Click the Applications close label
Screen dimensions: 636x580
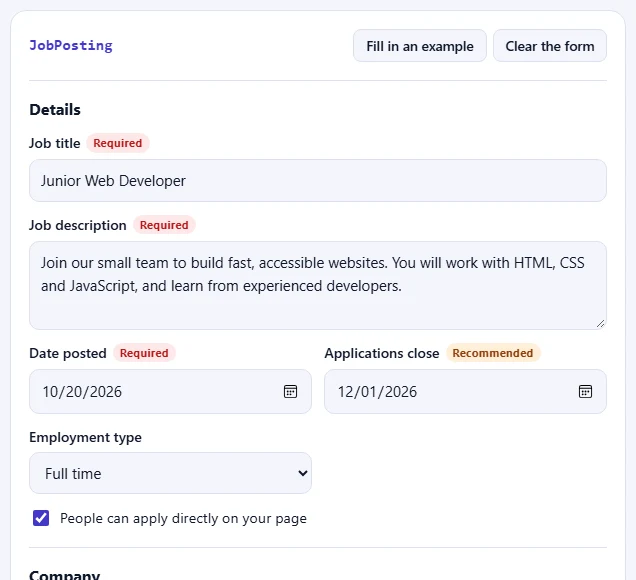[x=382, y=353]
